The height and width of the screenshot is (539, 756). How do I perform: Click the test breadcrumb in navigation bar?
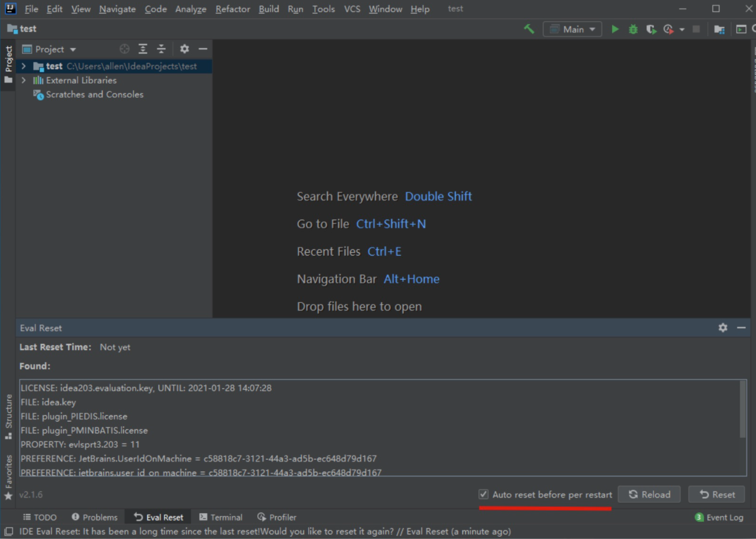[22, 29]
